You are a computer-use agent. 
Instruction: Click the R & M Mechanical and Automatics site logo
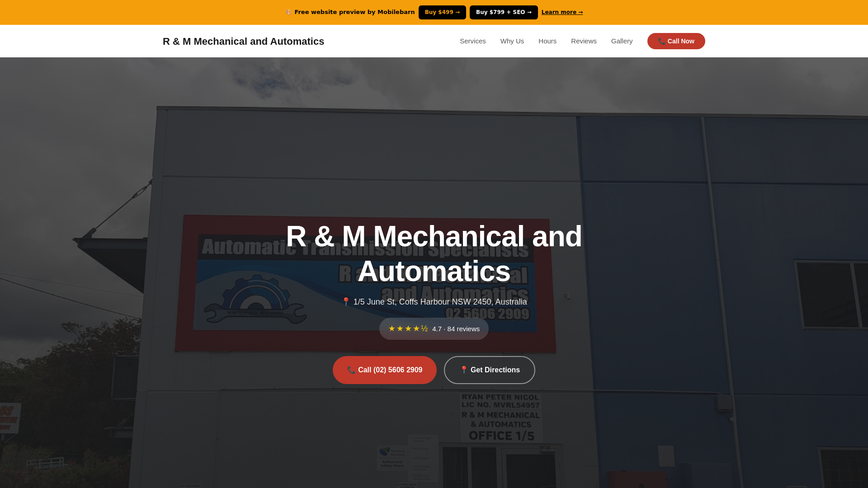coord(243,41)
